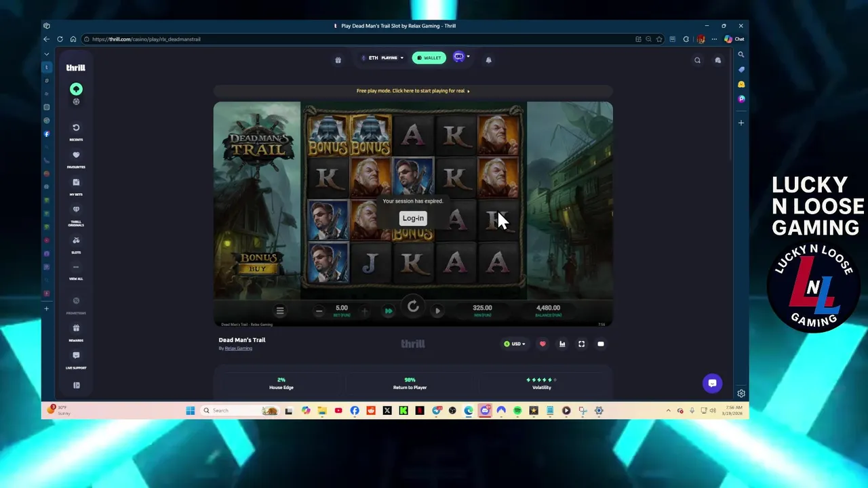This screenshot has height=488, width=868.
Task: Open the game statistics chart icon
Action: (562, 344)
